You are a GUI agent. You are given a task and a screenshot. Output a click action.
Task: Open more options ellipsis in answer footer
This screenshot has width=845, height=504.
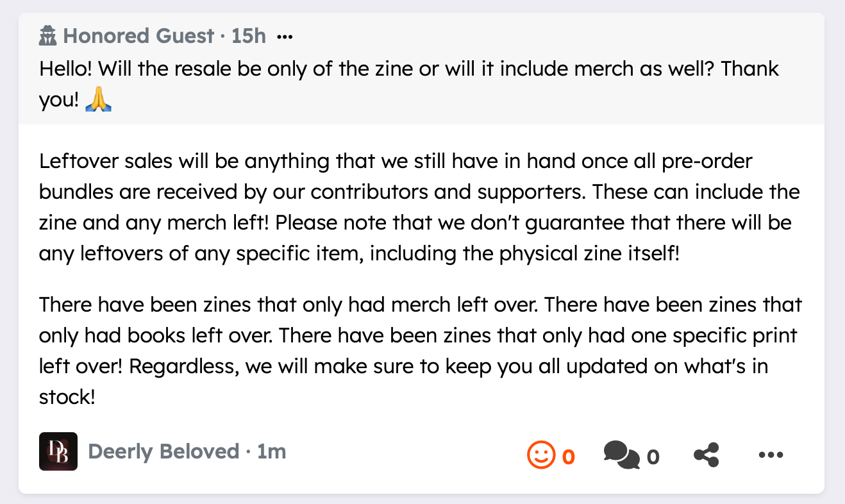[x=771, y=455]
